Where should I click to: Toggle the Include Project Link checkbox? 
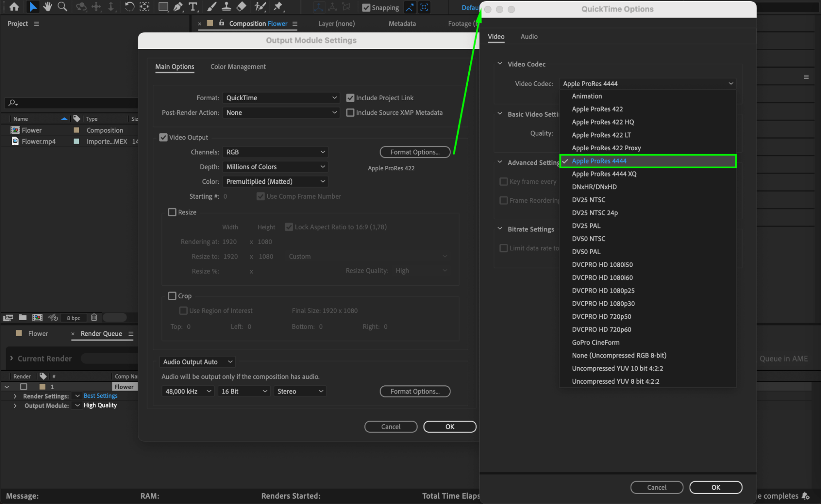click(350, 98)
